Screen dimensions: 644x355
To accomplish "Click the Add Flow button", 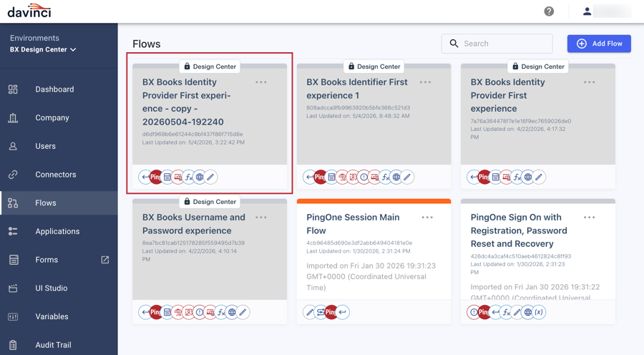I will pyautogui.click(x=599, y=44).
